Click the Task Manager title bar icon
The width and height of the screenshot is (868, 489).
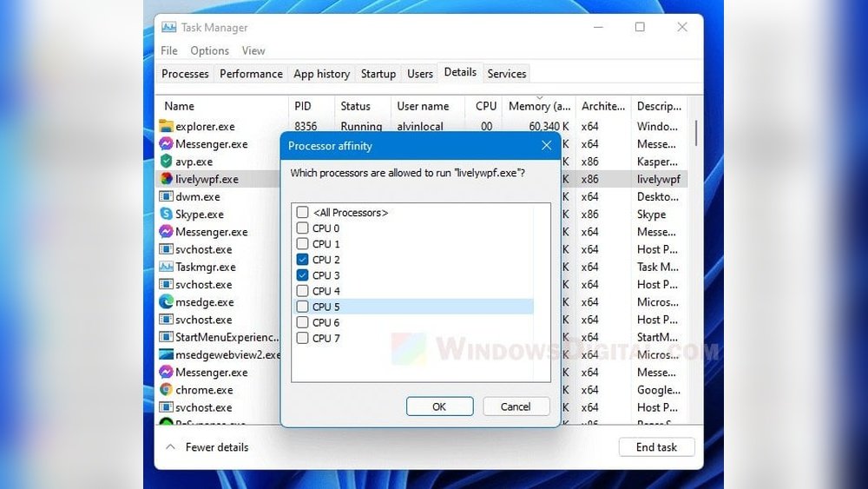coord(168,28)
